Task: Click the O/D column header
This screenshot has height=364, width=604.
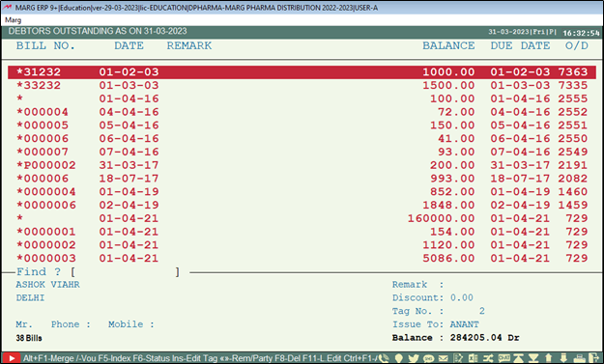Action: click(577, 45)
